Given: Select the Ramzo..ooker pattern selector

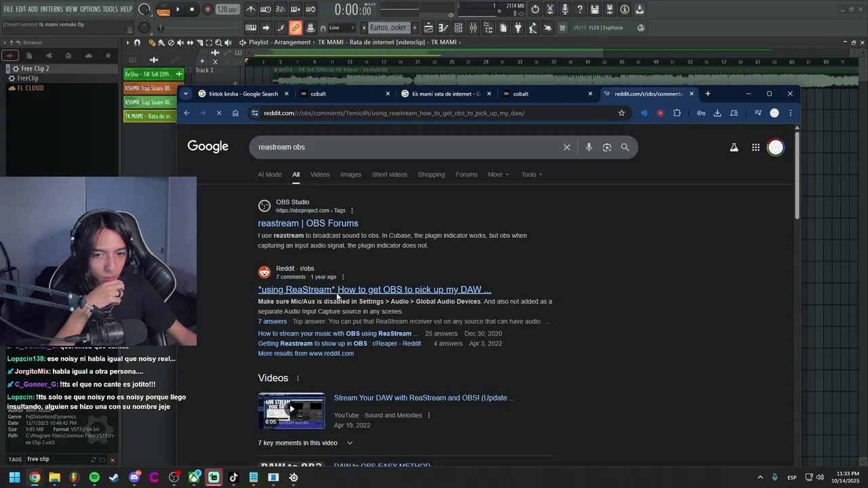Looking at the screenshot, I should click(x=389, y=28).
